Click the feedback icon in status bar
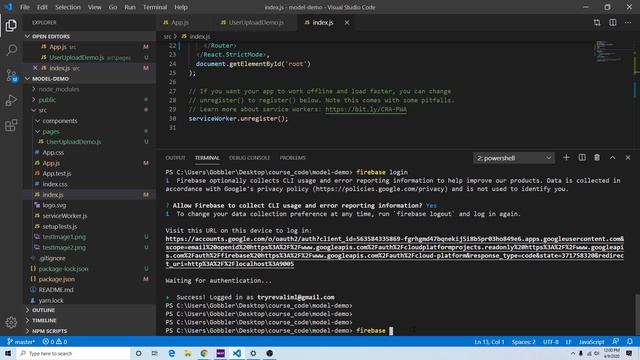This screenshot has width=640, height=360. pos(616,342)
